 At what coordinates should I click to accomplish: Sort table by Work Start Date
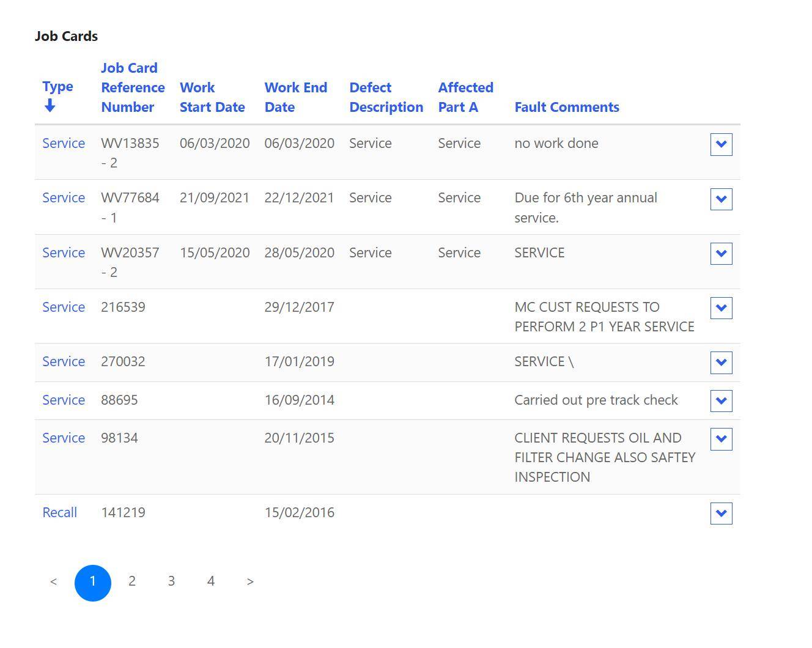coord(212,97)
